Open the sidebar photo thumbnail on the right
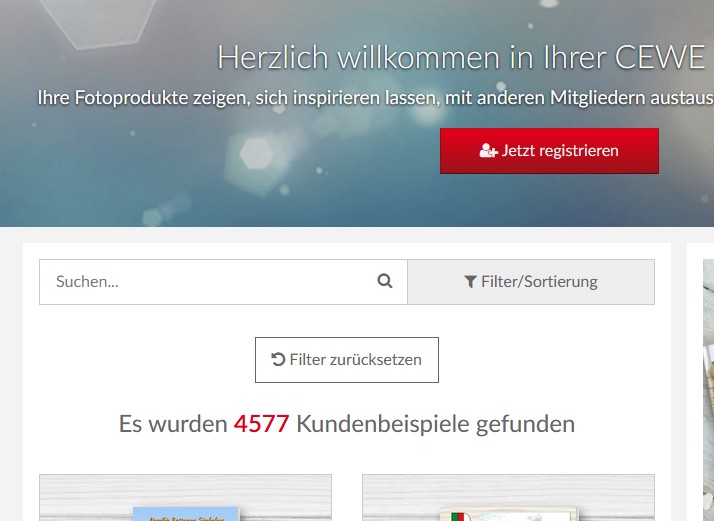The width and height of the screenshot is (714, 521). pos(709,390)
